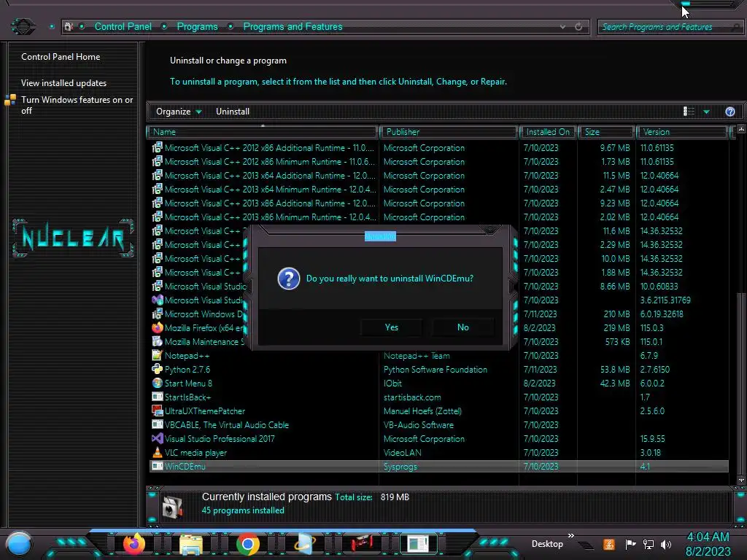Open Internet Explorer taskbar icon
The width and height of the screenshot is (747, 560).
pyautogui.click(x=305, y=544)
